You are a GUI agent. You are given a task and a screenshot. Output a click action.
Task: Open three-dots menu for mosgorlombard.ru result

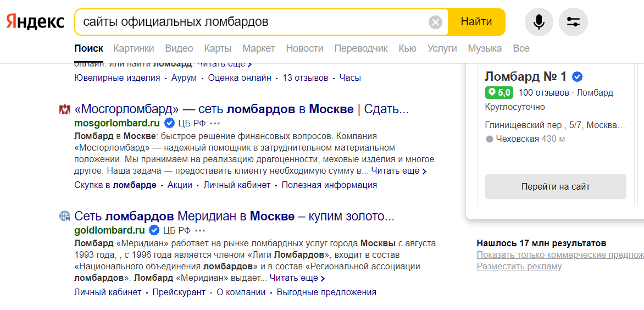click(215, 123)
